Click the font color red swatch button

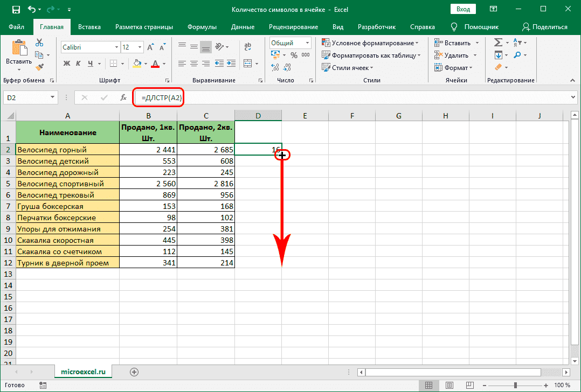[155, 64]
